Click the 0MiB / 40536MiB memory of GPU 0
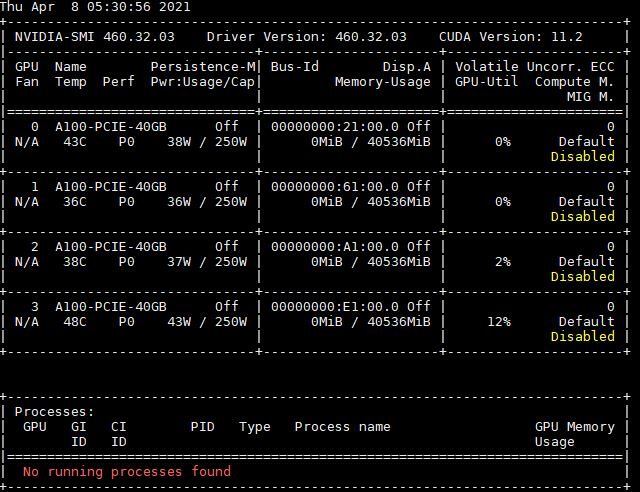 pyautogui.click(x=371, y=142)
